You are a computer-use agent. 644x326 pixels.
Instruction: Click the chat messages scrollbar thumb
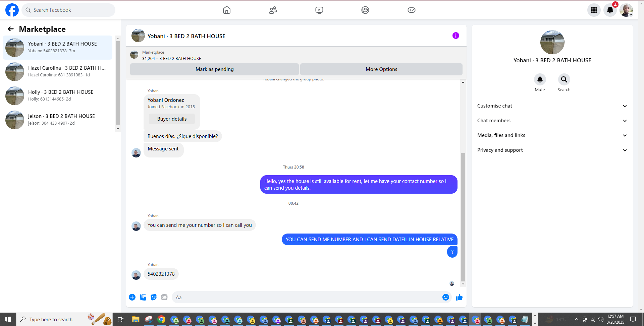463,217
